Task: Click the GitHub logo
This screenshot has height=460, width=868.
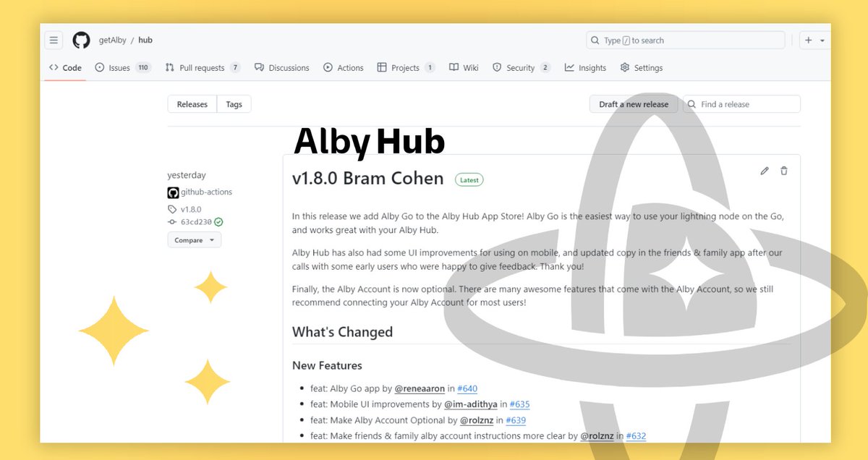Action: [x=81, y=41]
